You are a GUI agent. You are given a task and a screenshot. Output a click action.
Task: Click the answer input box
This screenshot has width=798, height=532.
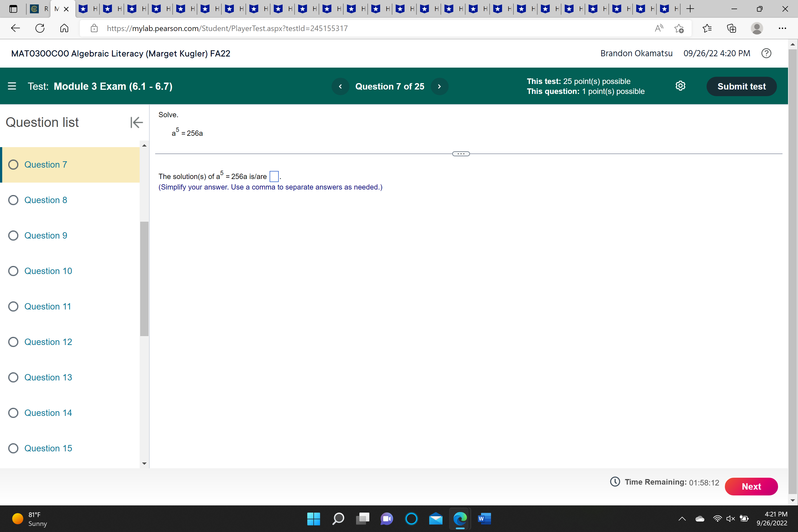point(274,177)
